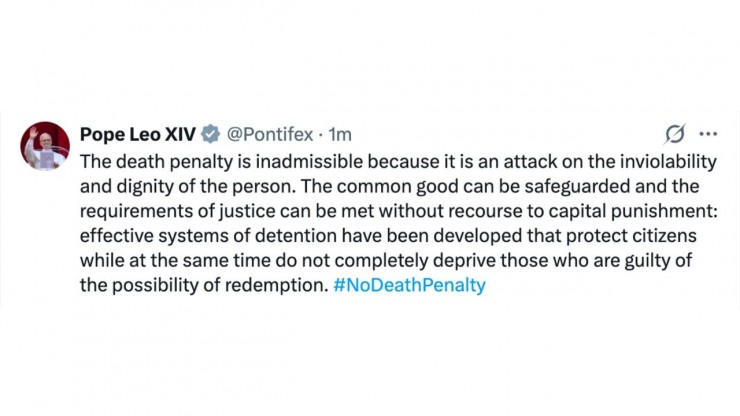Click the line starting "and dignity of the person"

click(389, 187)
